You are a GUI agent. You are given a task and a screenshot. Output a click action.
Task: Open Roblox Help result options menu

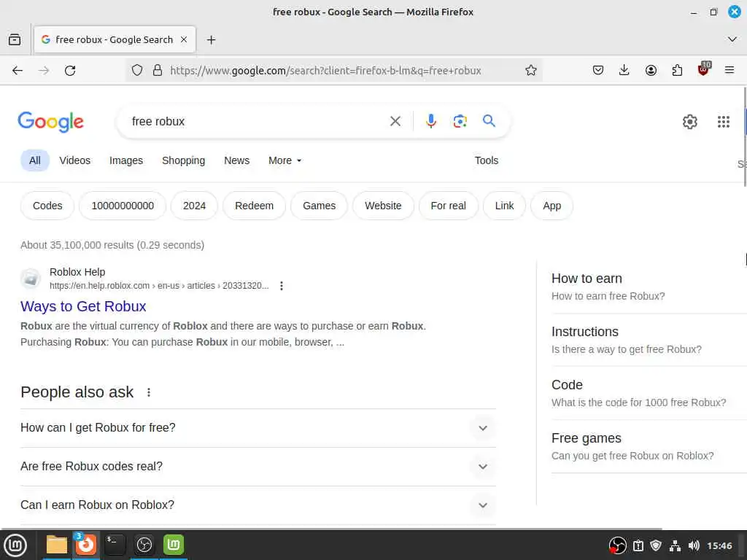pos(282,286)
